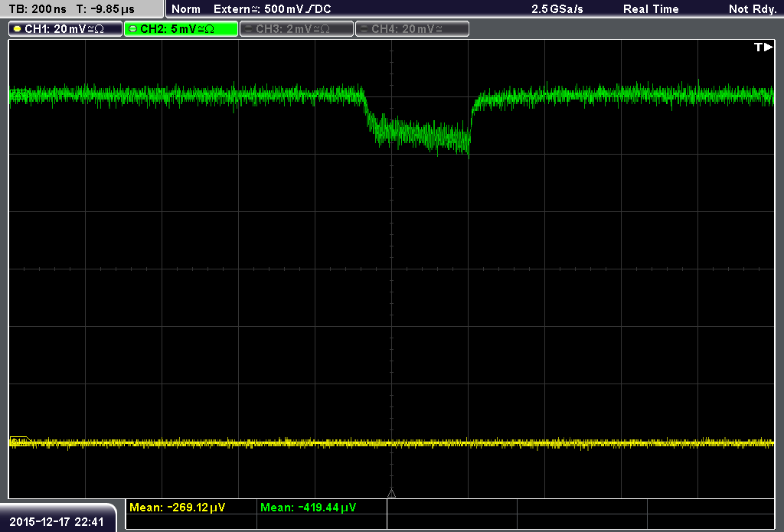Click the yellow CH1 ground level marker
Viewport: 784px width, 532px height.
pyautogui.click(x=20, y=442)
